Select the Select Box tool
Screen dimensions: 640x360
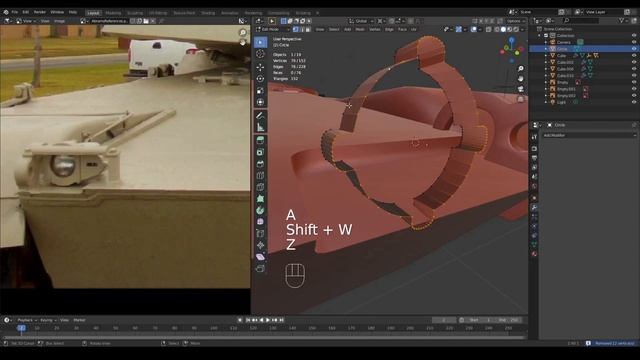pyautogui.click(x=260, y=42)
